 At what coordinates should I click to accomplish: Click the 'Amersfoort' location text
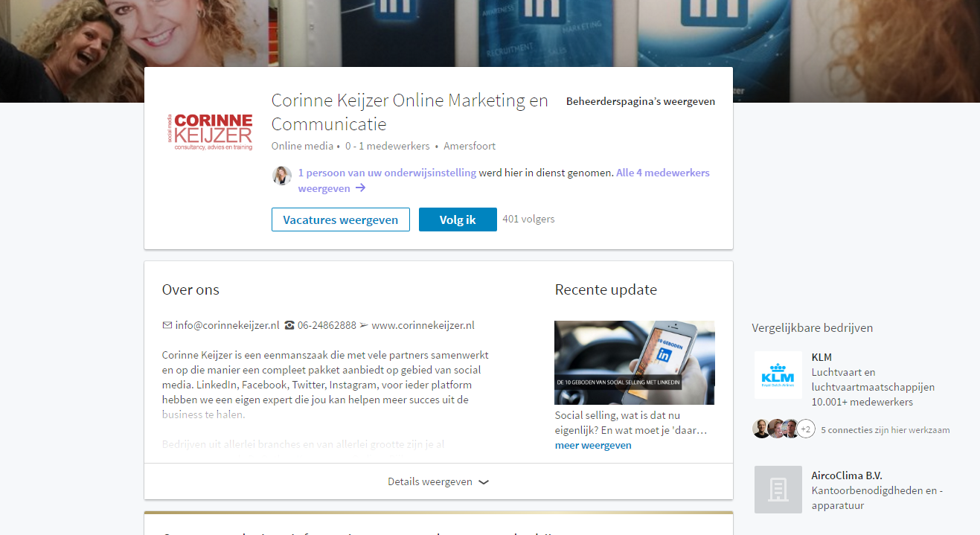(x=470, y=146)
